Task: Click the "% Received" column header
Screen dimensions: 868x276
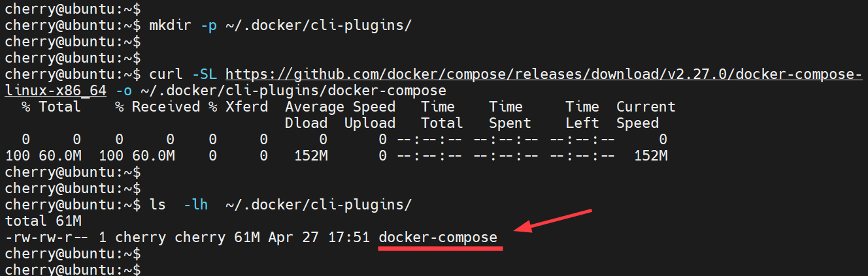Action: pyautogui.click(x=158, y=107)
